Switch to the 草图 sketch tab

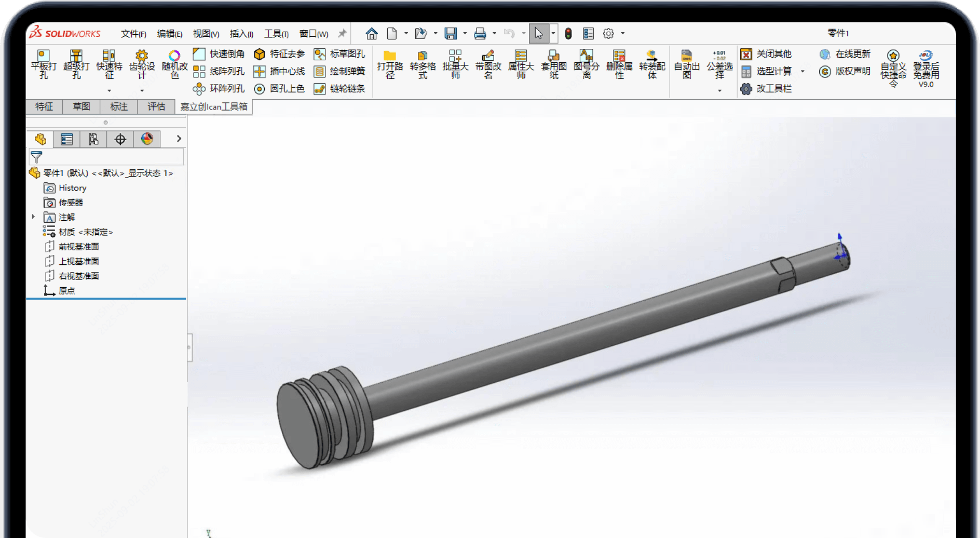tap(81, 106)
